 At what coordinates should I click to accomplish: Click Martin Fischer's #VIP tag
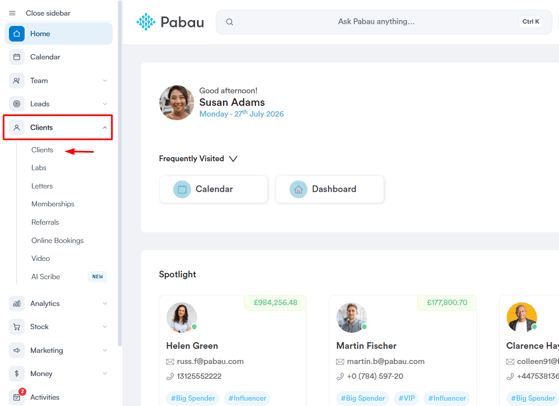(406, 398)
